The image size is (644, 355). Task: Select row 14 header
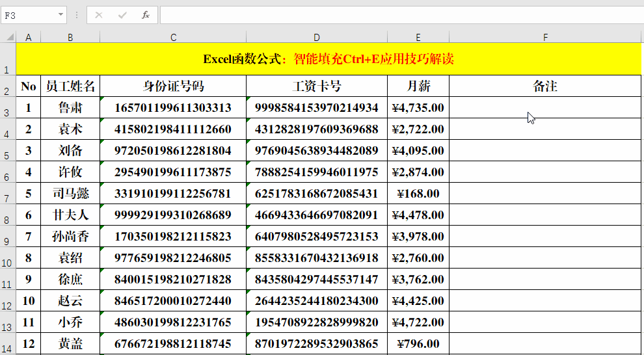coord(8,343)
